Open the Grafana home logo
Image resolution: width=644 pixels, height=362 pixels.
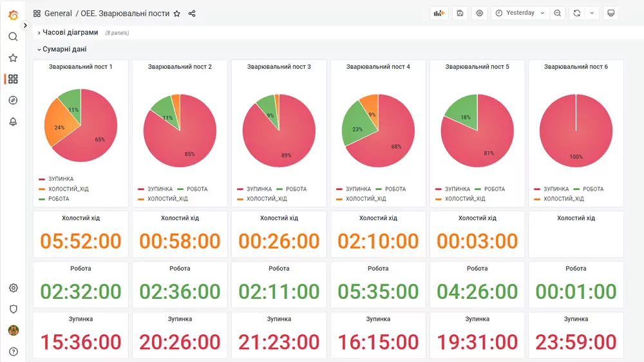click(13, 15)
